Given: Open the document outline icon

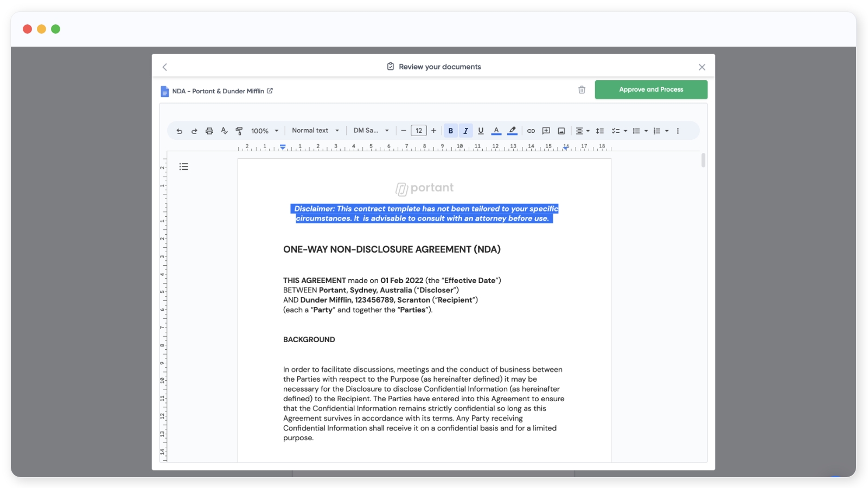Looking at the screenshot, I should point(184,167).
